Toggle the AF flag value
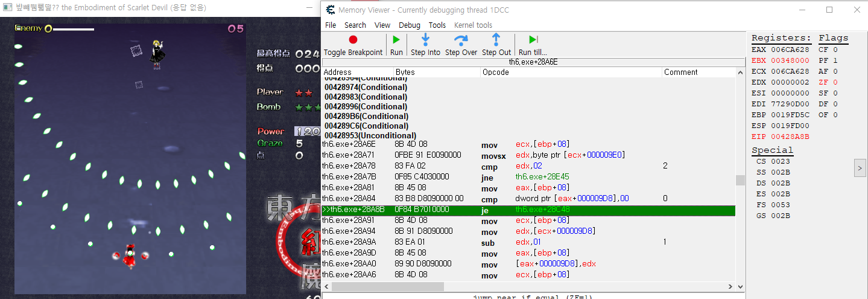868x299 pixels. tap(835, 71)
